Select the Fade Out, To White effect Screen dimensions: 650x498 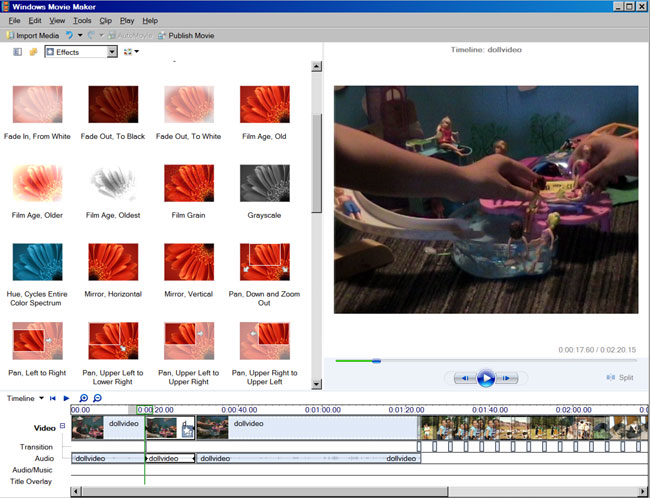189,113
